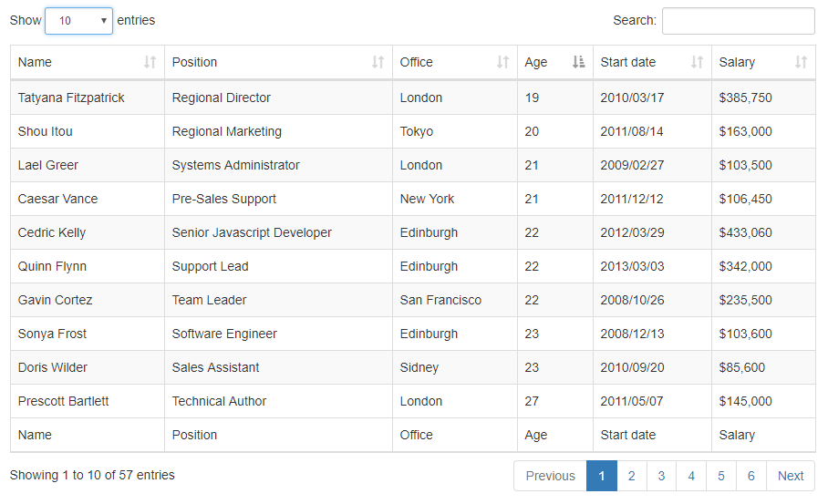828x504 pixels.
Task: Click the Caesar Vance name cell
Action: pos(88,199)
